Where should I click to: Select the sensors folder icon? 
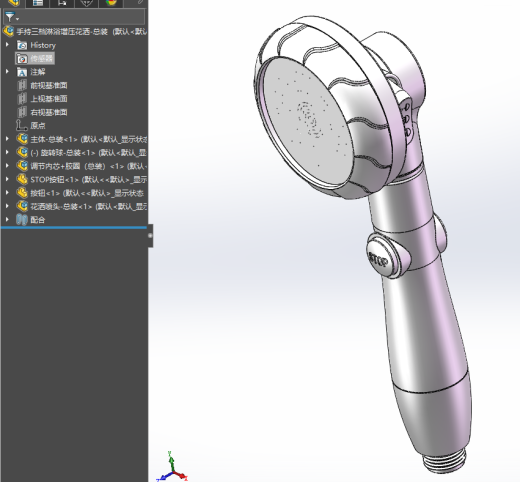click(x=22, y=59)
